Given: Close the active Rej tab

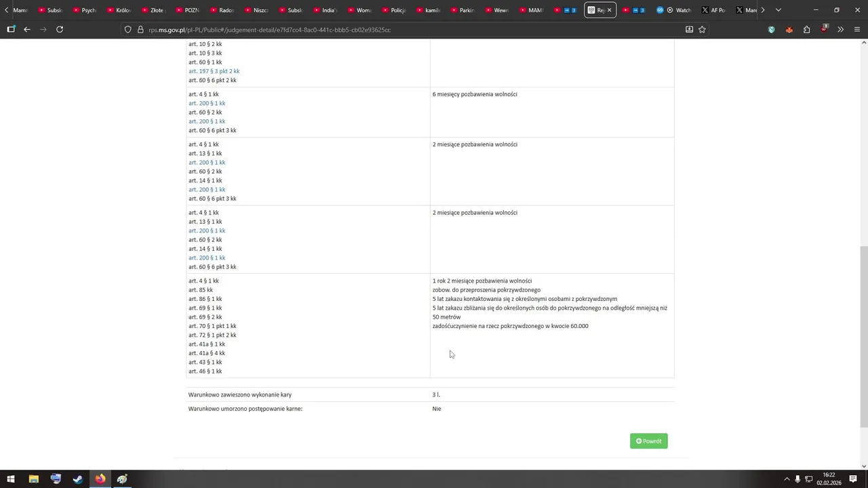Looking at the screenshot, I should pyautogui.click(x=610, y=10).
